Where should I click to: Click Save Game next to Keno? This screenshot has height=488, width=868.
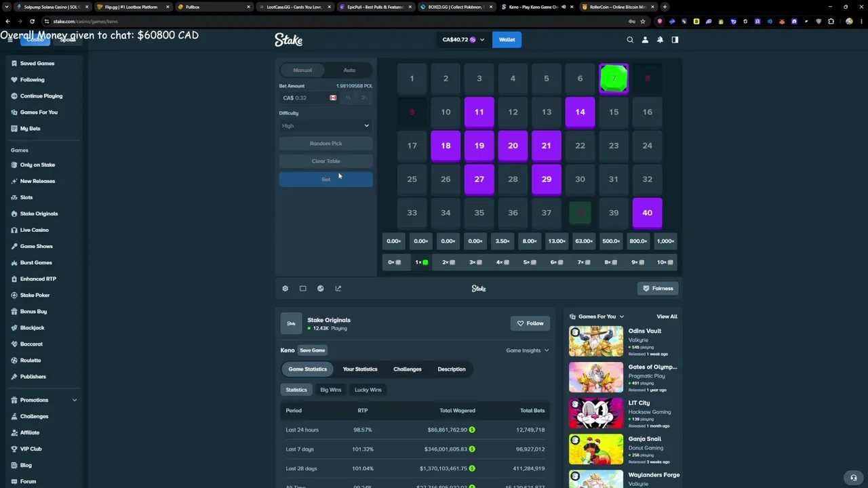[313, 350]
